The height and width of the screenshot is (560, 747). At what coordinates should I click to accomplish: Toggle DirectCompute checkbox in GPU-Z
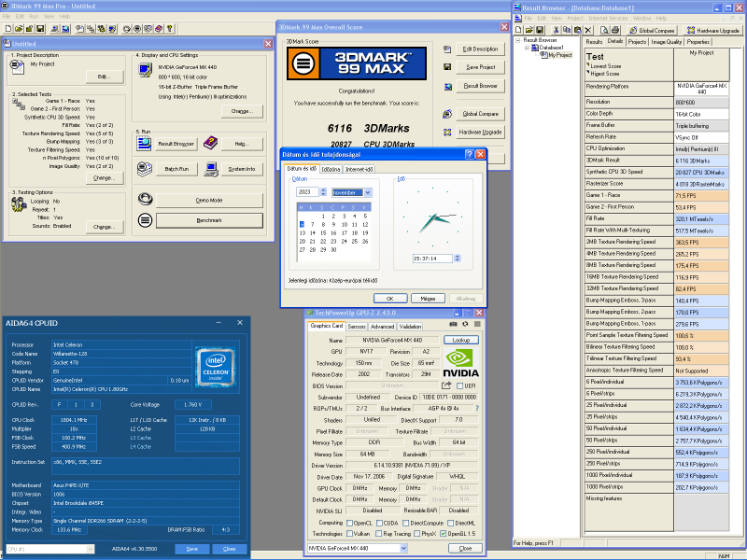point(405,523)
